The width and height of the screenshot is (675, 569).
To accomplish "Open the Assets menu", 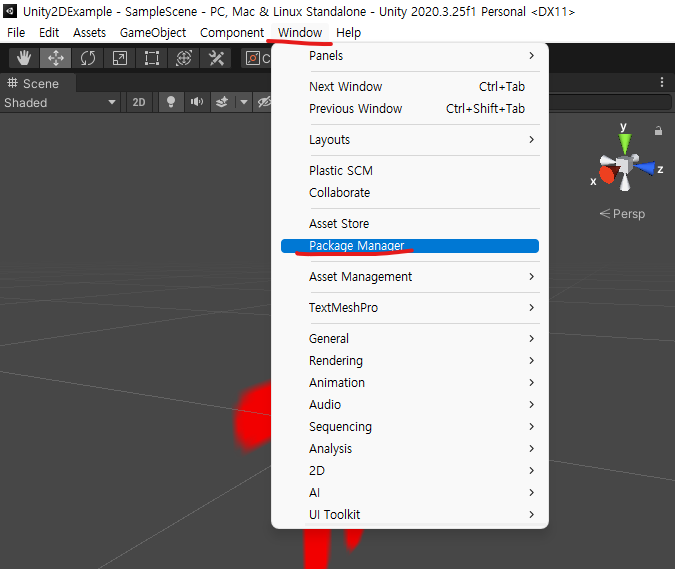I will click(89, 33).
